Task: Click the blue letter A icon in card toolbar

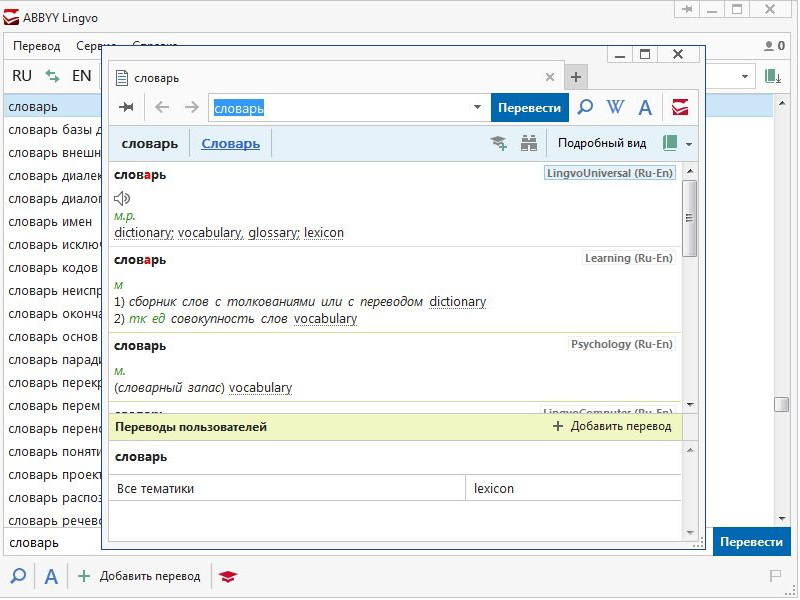Action: point(645,108)
